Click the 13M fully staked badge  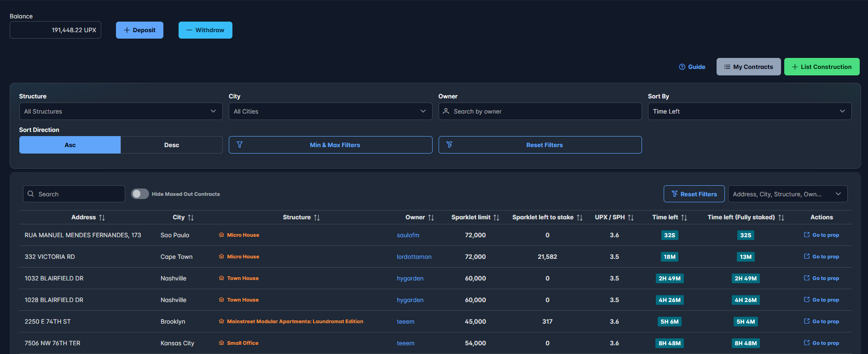pos(746,257)
